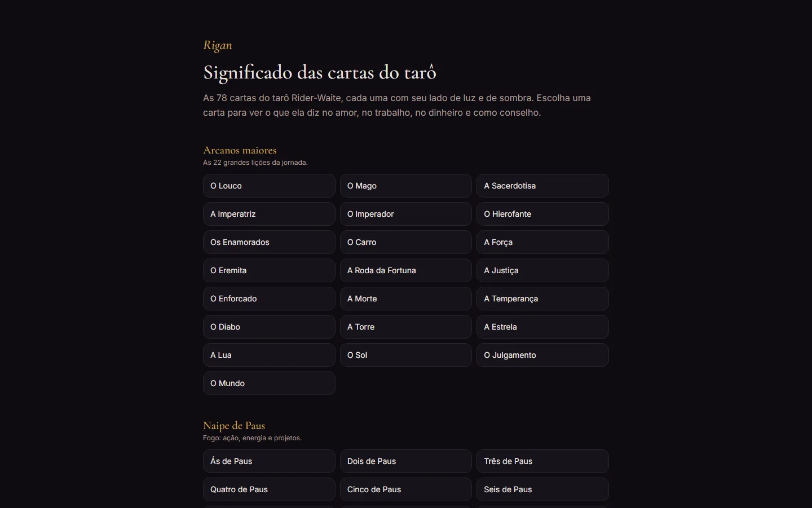812x508 pixels.
Task: Open the Cinco de Paus card
Action: [406, 489]
